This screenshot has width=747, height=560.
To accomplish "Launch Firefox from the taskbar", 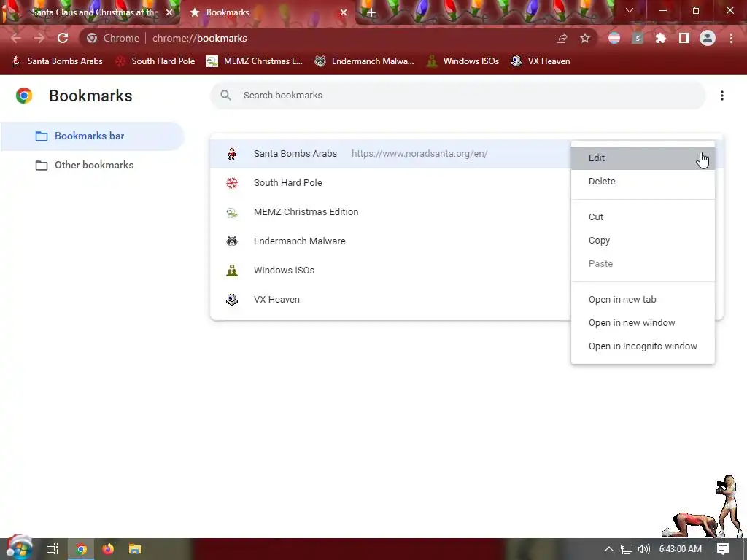I will click(108, 549).
